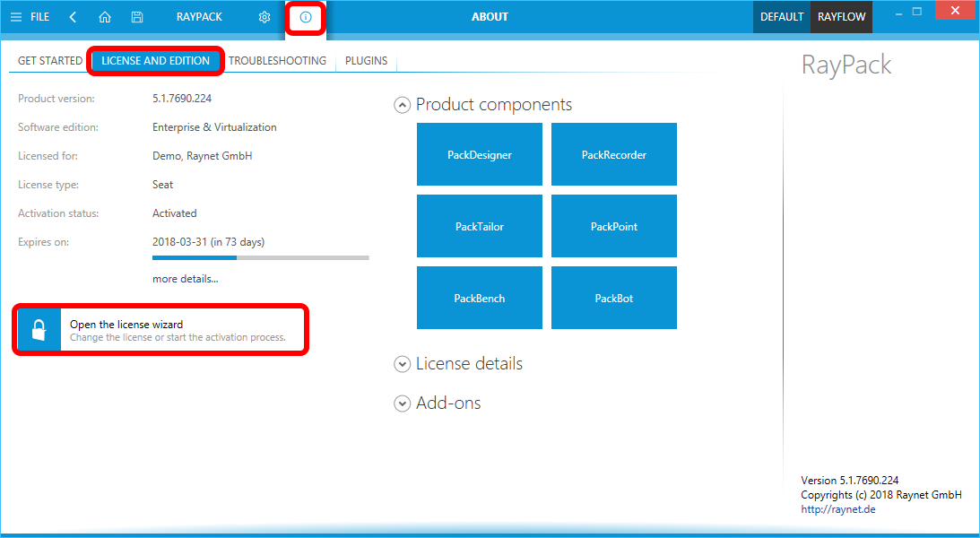Click the lock icon of the license wizard

pos(39,329)
